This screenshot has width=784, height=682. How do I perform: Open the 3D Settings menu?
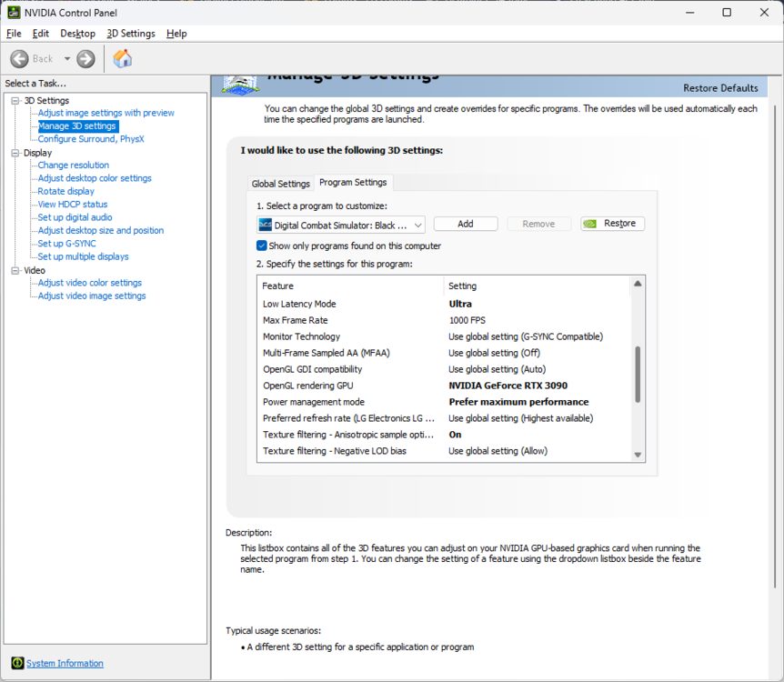pyautogui.click(x=131, y=34)
